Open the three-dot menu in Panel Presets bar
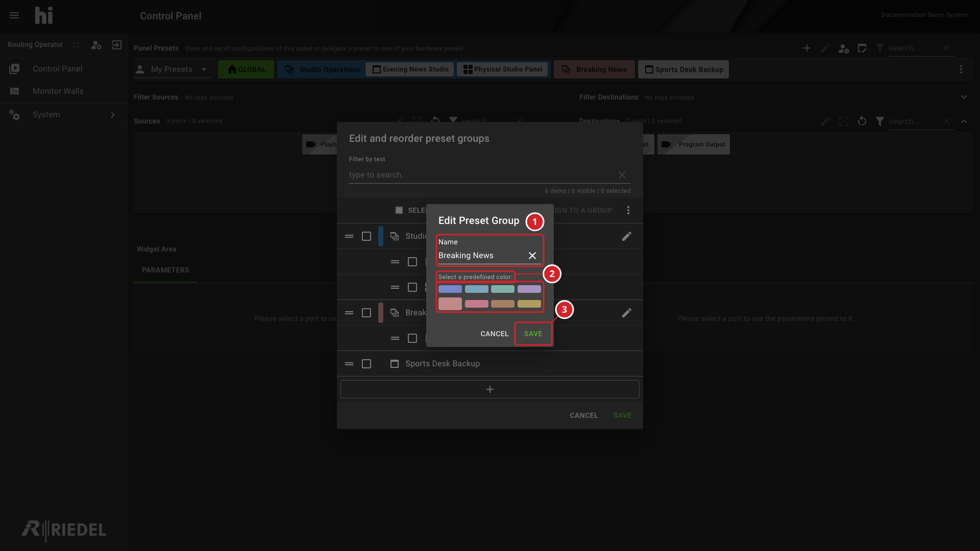The width and height of the screenshot is (980, 551). coord(961,69)
